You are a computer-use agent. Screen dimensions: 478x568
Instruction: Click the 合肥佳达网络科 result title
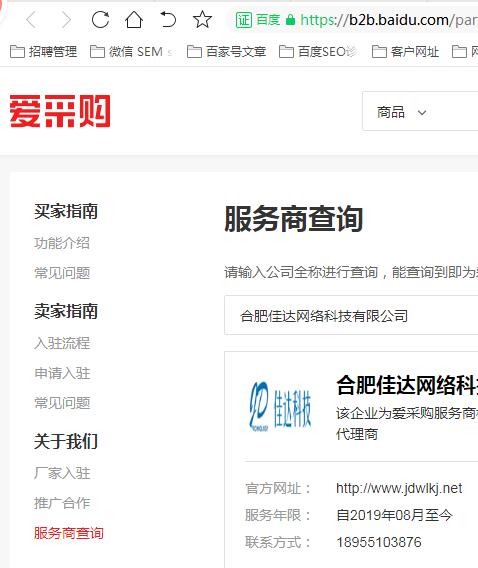click(407, 385)
